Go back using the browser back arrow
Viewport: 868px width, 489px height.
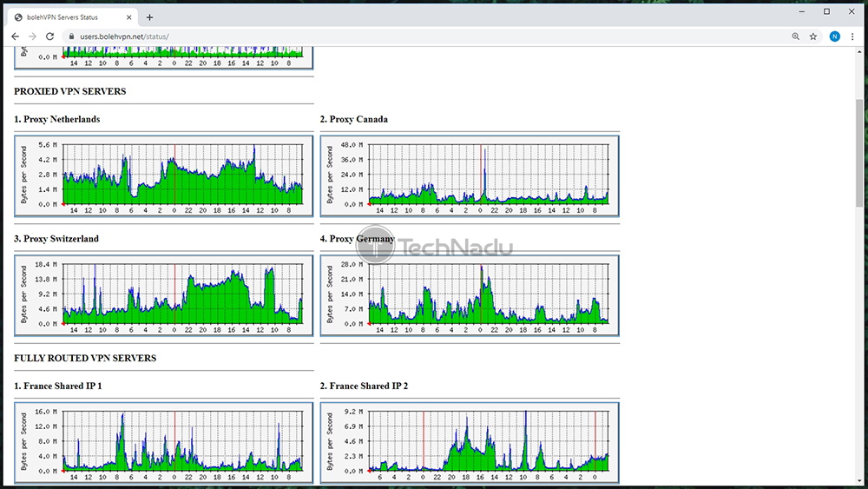[x=15, y=36]
